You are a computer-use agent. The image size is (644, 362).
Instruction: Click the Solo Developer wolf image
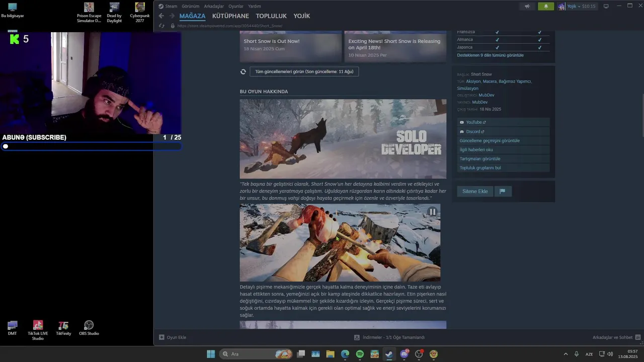(343, 139)
